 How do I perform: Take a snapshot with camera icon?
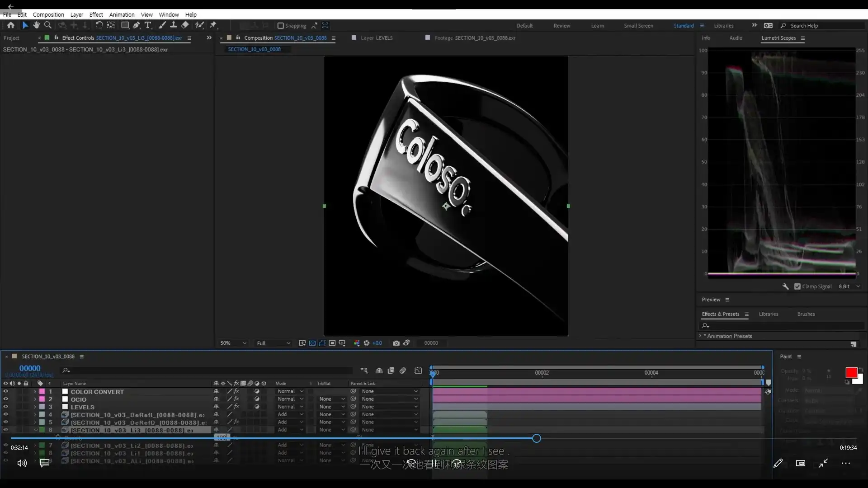[396, 343]
